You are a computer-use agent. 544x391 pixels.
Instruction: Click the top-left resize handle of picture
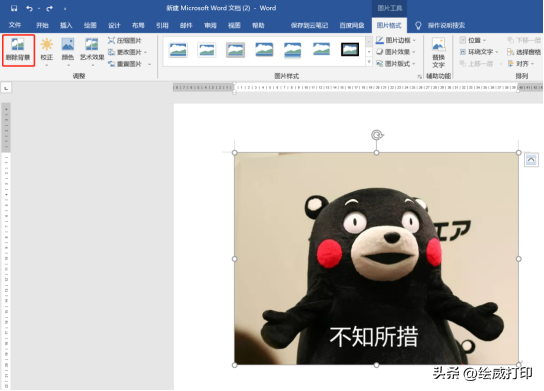point(235,153)
